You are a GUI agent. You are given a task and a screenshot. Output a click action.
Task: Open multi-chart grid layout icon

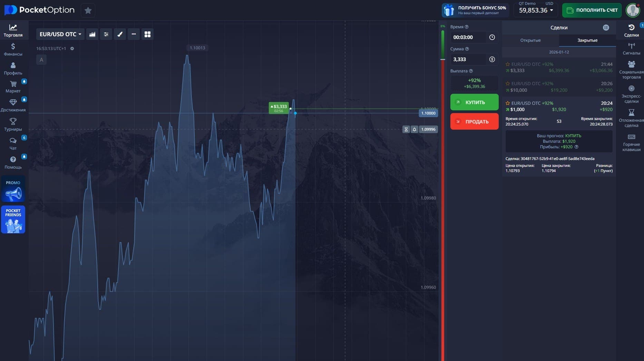click(147, 34)
